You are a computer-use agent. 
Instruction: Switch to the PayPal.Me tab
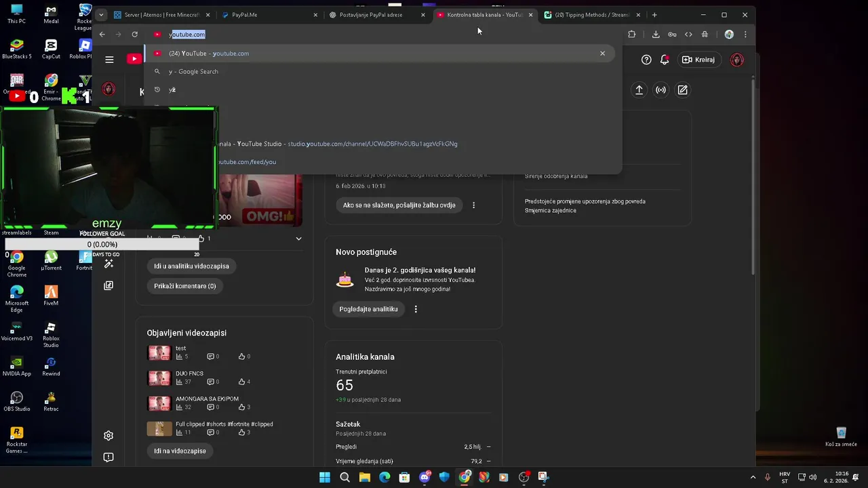[x=269, y=14]
